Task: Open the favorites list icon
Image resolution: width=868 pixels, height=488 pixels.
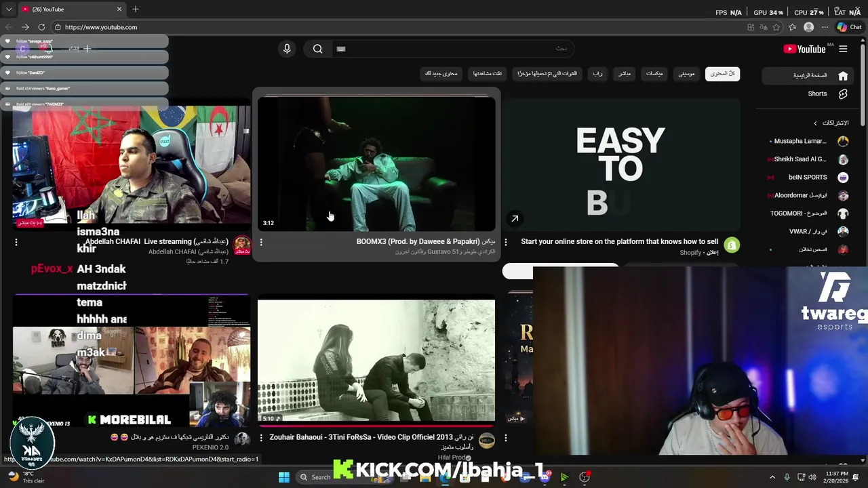Action: [792, 27]
